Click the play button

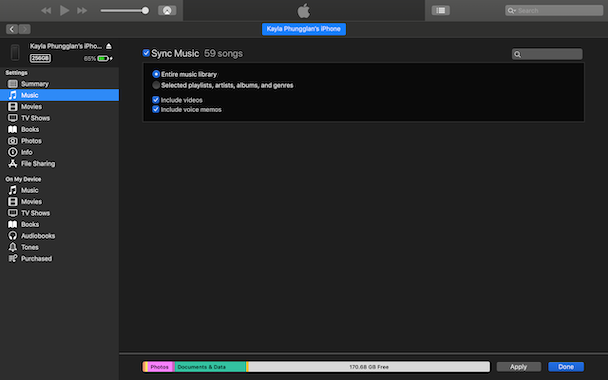click(64, 10)
